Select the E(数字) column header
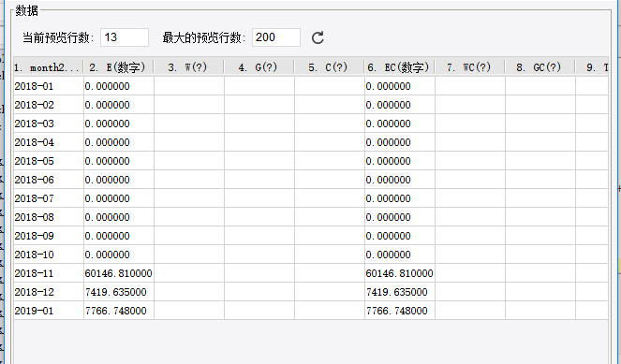621x364 pixels. tap(118, 67)
